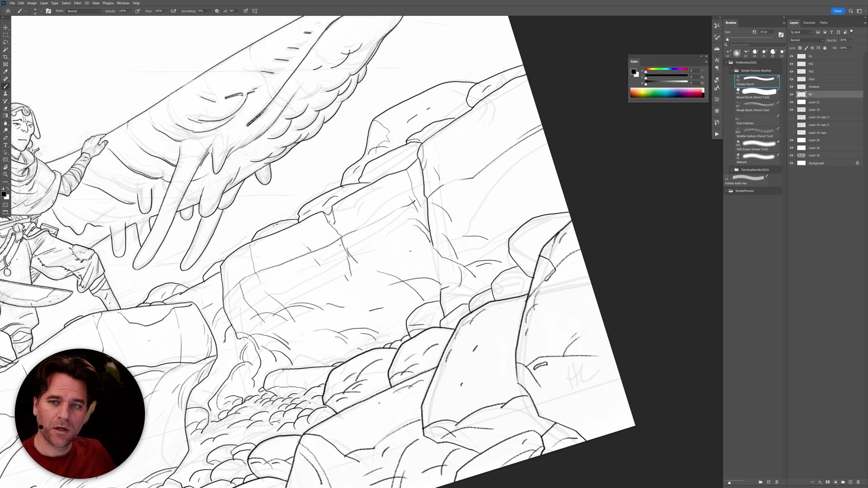Select the Move tool
868x488 pixels.
[5, 28]
